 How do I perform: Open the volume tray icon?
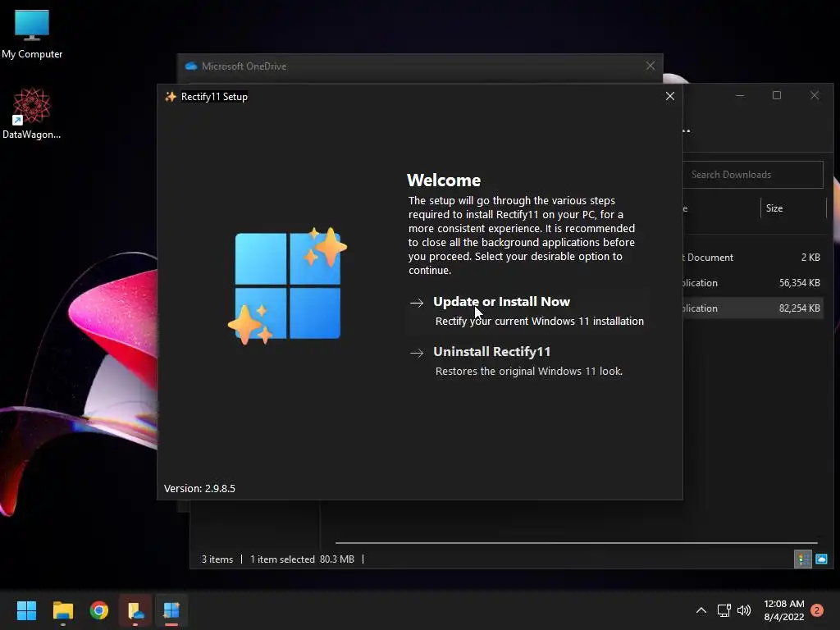[744, 610]
